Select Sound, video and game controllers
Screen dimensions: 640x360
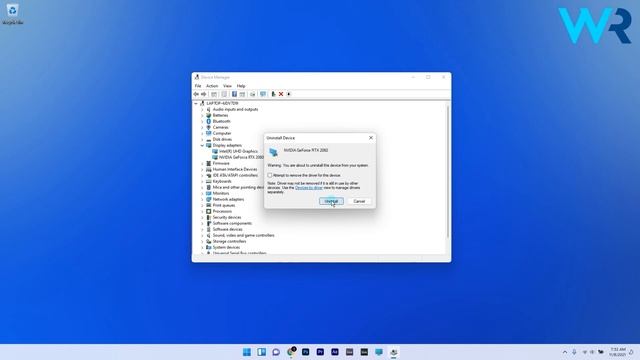click(243, 235)
